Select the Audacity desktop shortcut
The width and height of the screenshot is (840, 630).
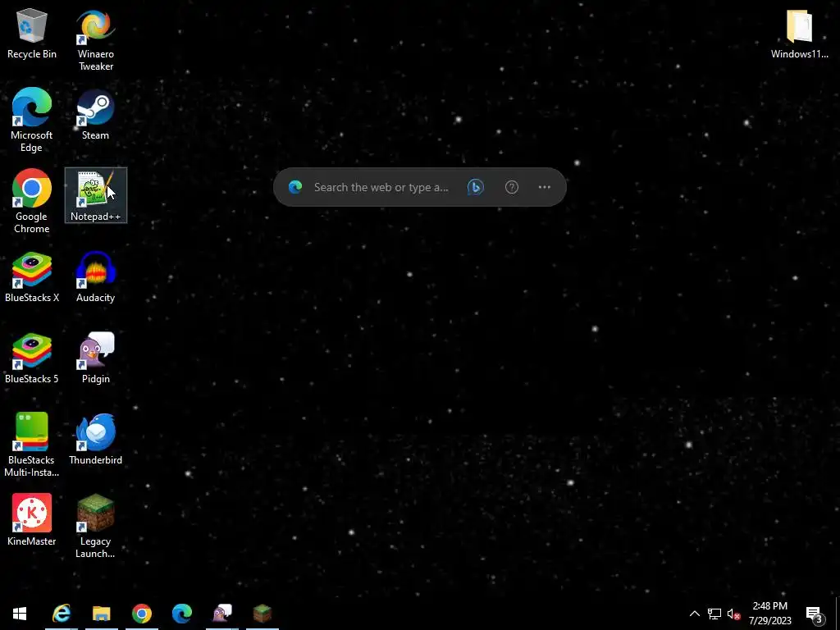(95, 277)
